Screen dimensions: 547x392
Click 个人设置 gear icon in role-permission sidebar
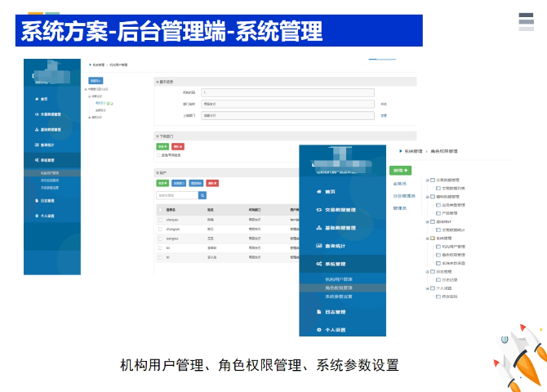[x=318, y=330]
